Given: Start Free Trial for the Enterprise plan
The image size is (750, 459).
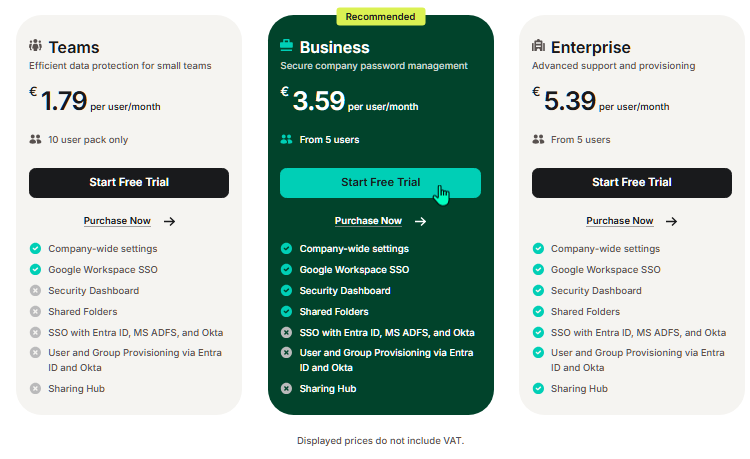Looking at the screenshot, I should click(x=632, y=183).
